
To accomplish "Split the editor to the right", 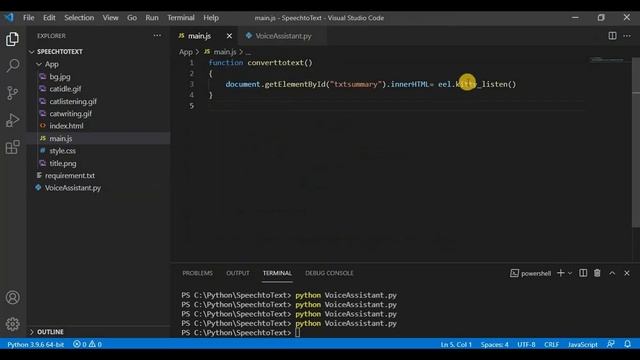I will click(612, 36).
